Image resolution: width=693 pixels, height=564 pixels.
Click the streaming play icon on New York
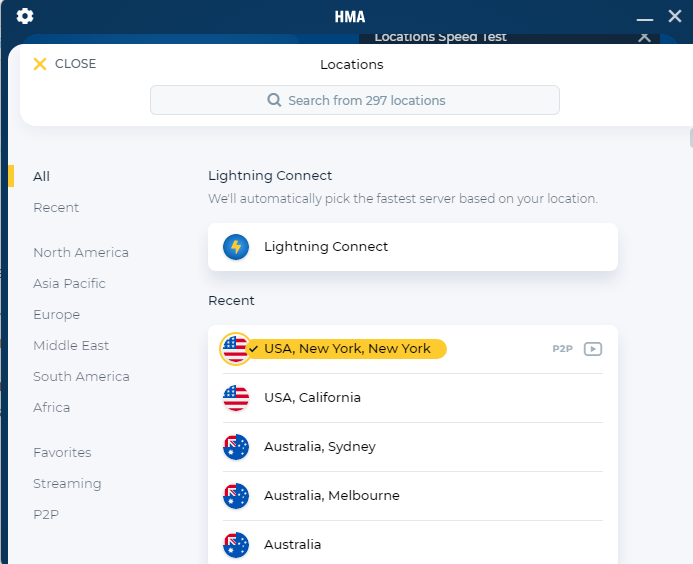click(593, 349)
